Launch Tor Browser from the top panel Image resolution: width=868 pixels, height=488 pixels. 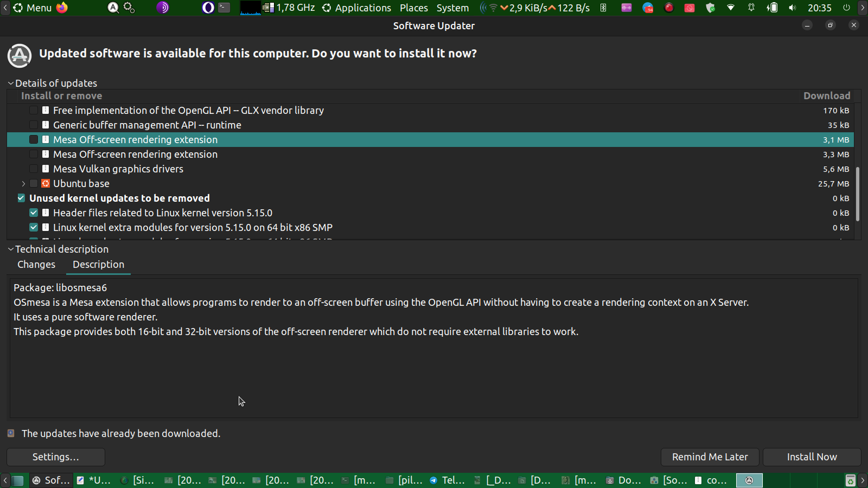(x=163, y=8)
